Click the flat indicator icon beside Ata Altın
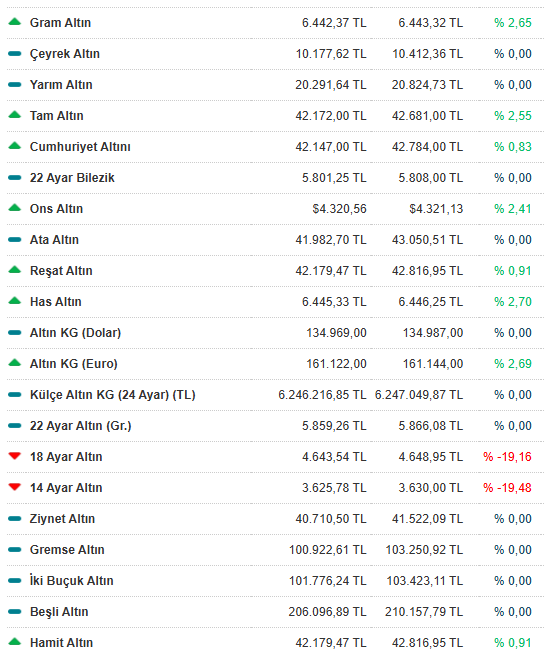Image resolution: width=545 pixels, height=657 pixels. 15,239
